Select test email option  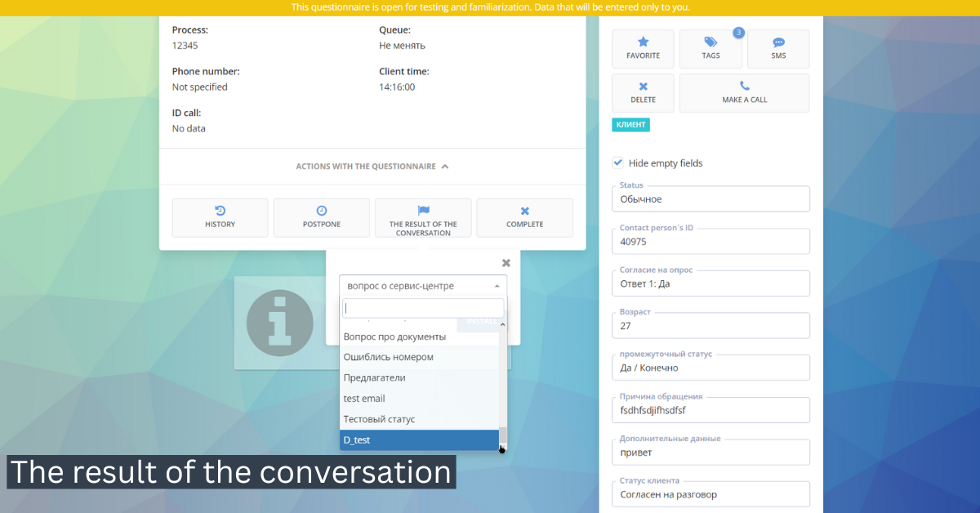click(419, 398)
